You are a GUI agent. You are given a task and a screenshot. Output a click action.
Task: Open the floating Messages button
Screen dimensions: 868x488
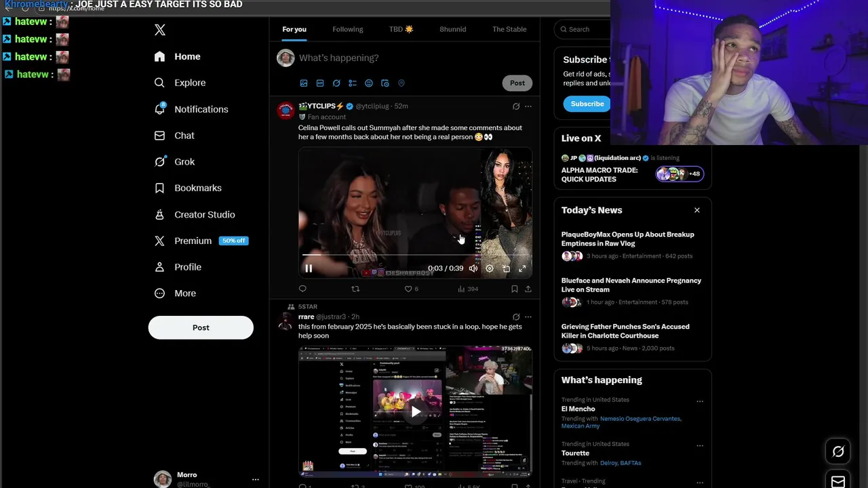838,481
